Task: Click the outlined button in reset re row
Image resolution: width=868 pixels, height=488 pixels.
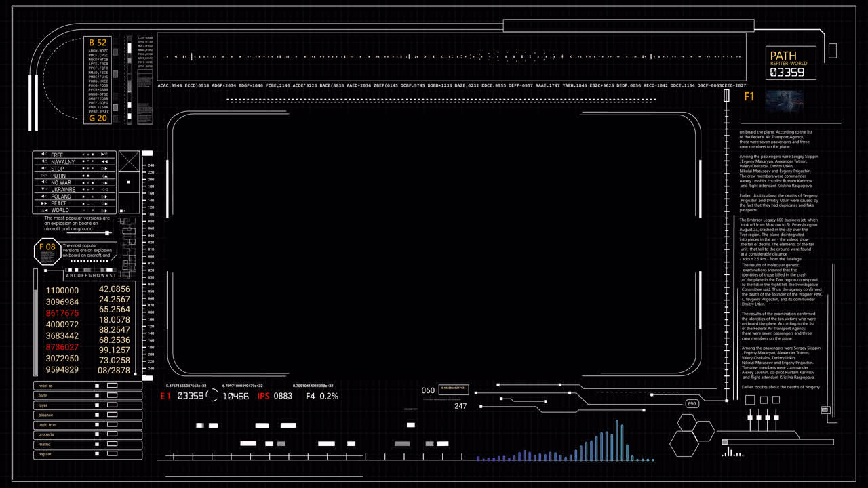Action: click(x=113, y=386)
